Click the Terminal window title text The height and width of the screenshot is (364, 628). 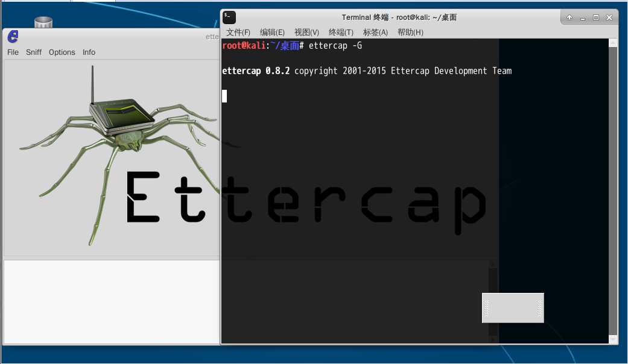399,17
